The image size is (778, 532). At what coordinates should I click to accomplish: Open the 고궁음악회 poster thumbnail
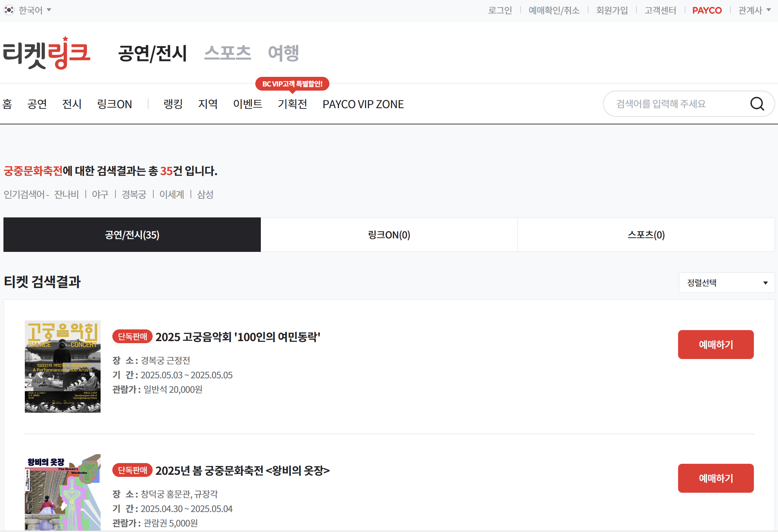pos(63,366)
